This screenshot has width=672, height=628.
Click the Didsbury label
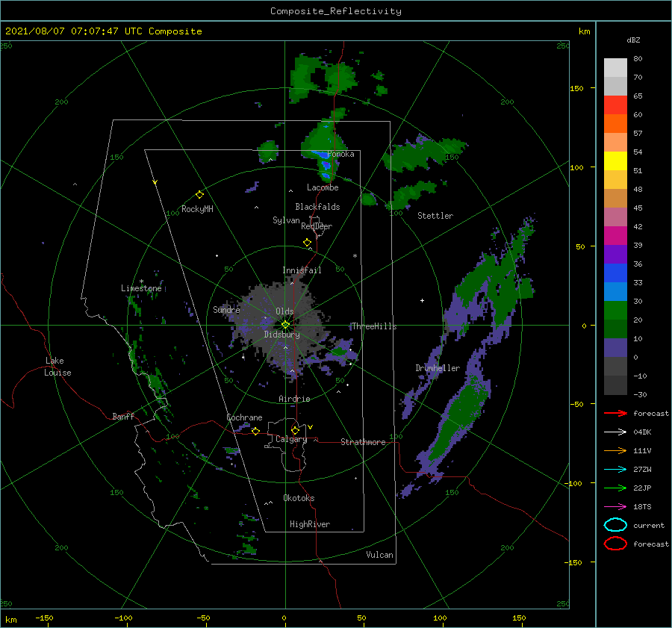(281, 335)
